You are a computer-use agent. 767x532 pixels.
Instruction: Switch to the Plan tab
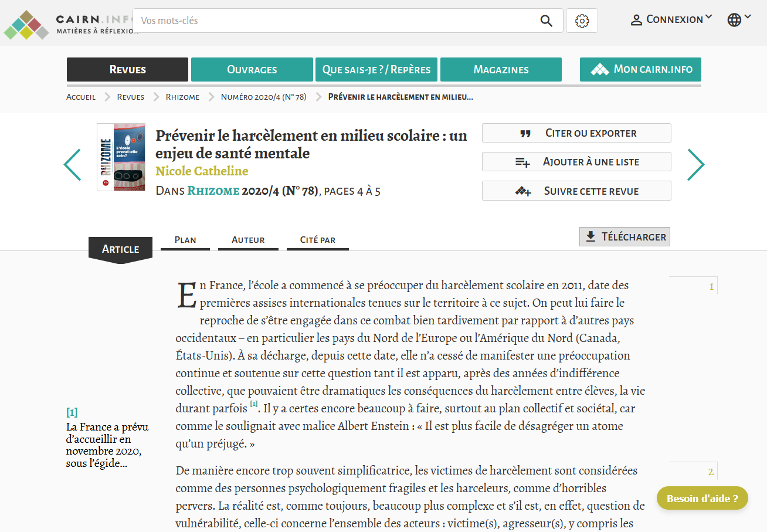pyautogui.click(x=185, y=240)
